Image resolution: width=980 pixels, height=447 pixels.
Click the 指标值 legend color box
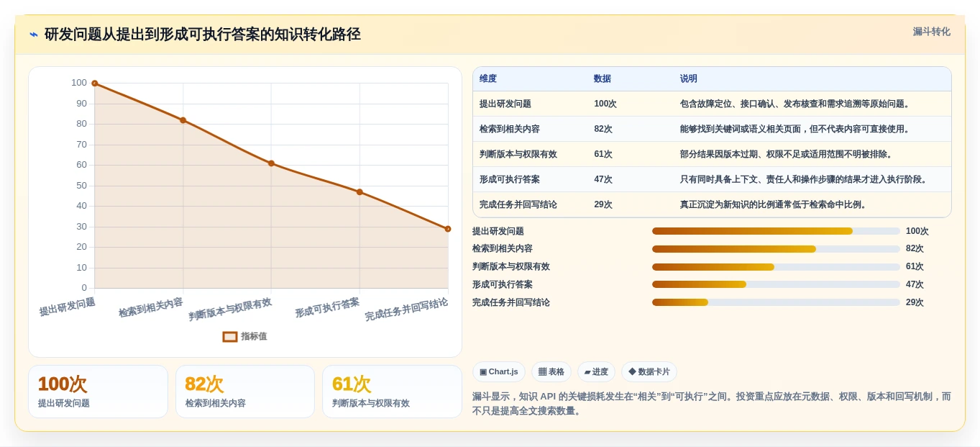230,336
